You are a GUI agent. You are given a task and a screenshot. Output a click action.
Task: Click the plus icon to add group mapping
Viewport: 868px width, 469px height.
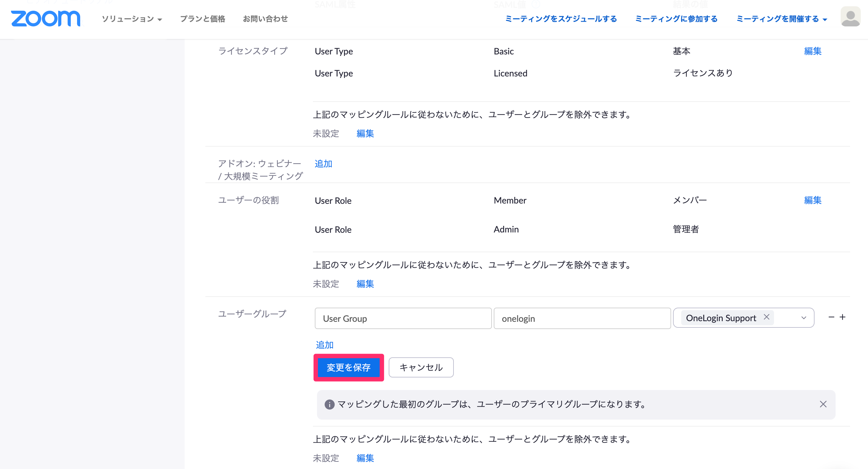point(843,317)
